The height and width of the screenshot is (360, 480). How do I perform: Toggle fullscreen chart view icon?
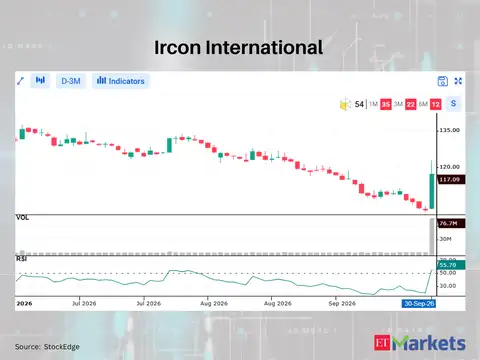458,81
